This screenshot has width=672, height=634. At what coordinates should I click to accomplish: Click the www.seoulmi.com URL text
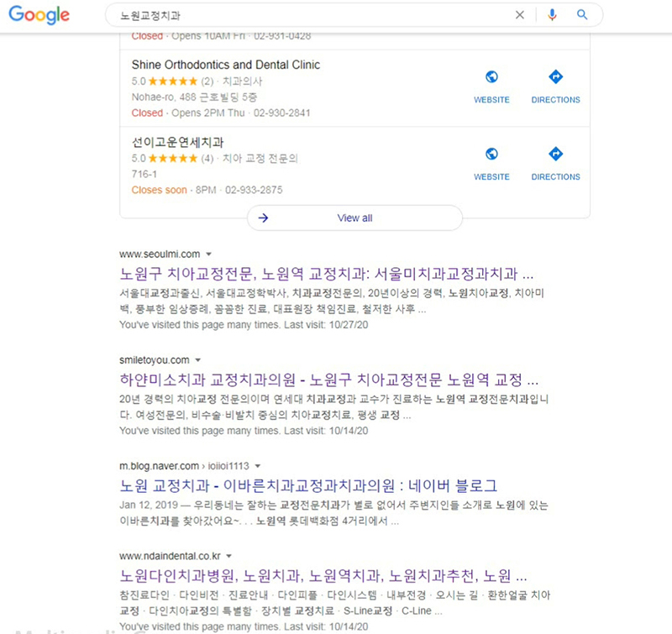point(160,254)
